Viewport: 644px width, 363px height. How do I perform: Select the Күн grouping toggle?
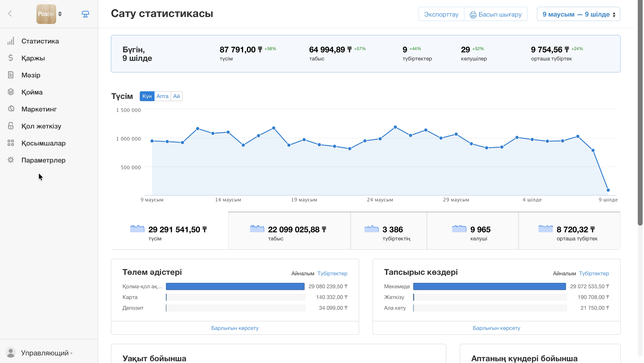pyautogui.click(x=147, y=96)
